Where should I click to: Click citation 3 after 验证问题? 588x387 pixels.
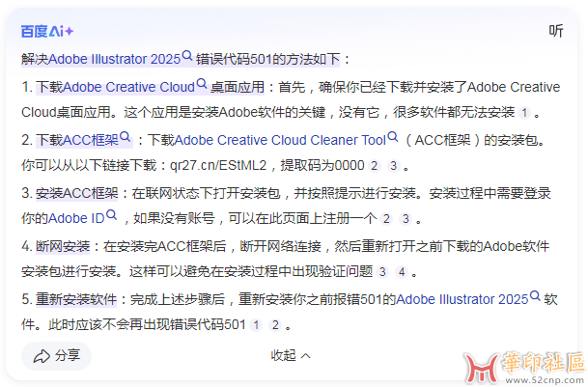click(382, 272)
